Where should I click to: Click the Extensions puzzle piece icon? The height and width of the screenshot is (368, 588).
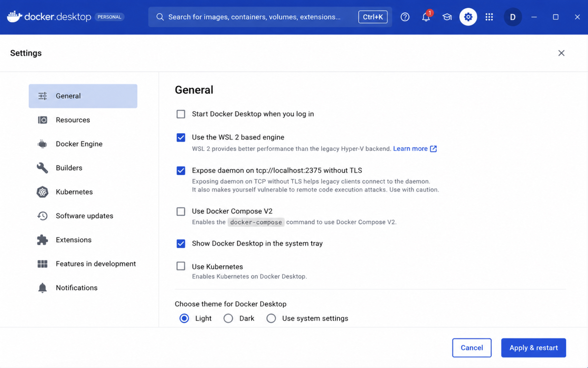coord(42,240)
